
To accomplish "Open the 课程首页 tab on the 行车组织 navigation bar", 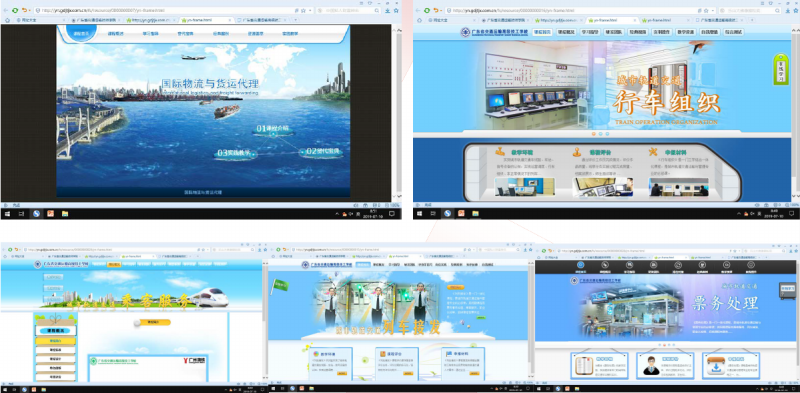I will click(x=542, y=32).
